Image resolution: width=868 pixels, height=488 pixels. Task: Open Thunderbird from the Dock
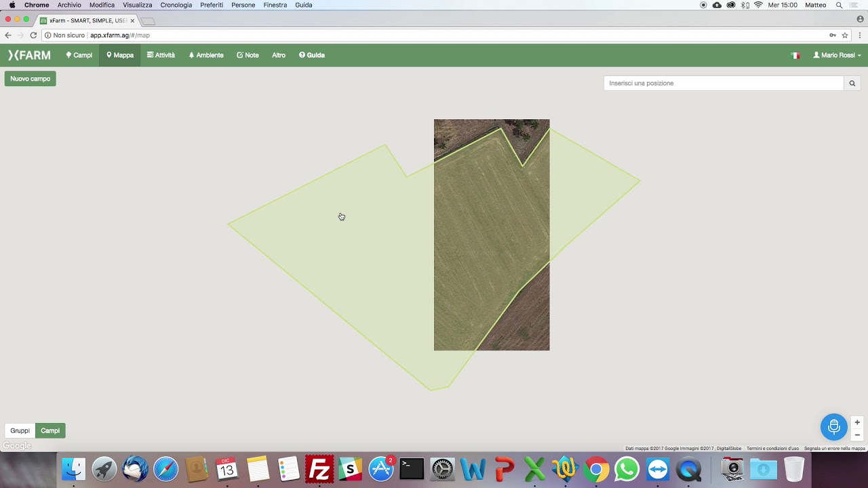[x=135, y=469]
